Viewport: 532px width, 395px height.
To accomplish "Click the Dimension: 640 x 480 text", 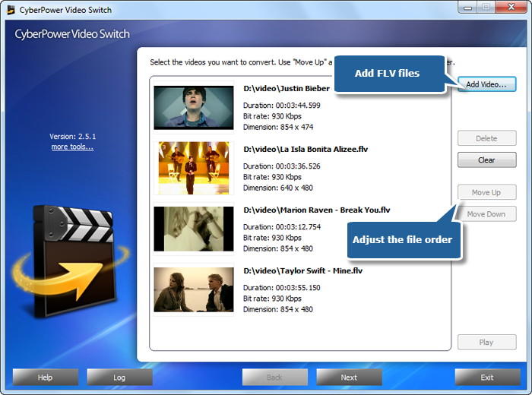I will 278,188.
